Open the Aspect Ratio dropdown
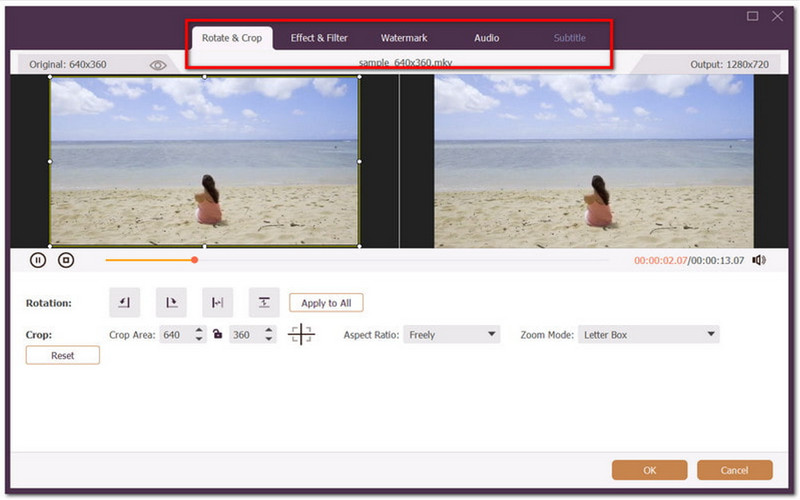This screenshot has width=800, height=500. pos(451,335)
